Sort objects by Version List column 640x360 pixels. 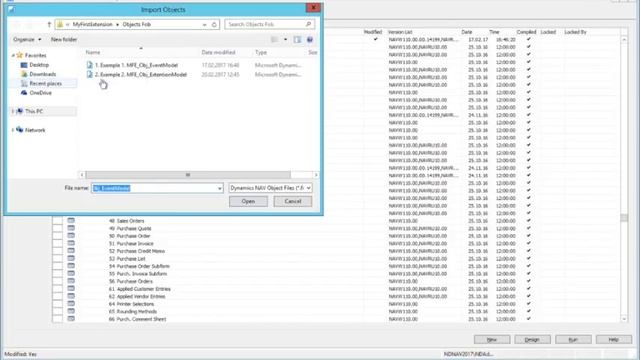point(400,32)
